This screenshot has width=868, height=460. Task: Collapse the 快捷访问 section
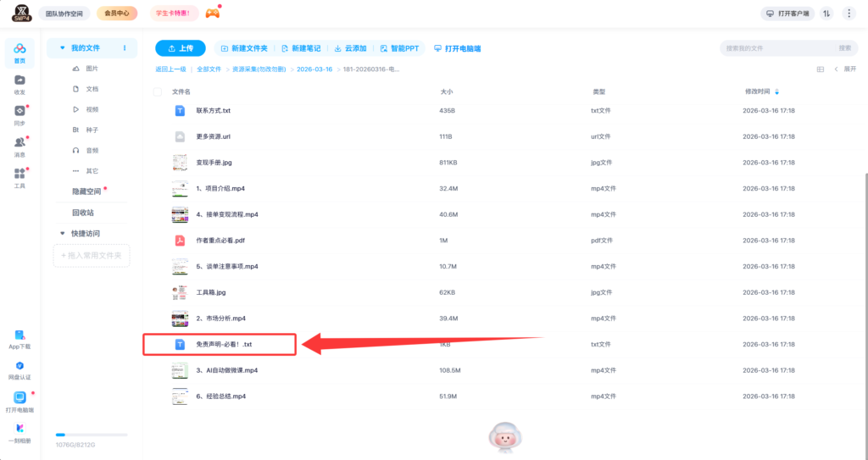pyautogui.click(x=63, y=233)
